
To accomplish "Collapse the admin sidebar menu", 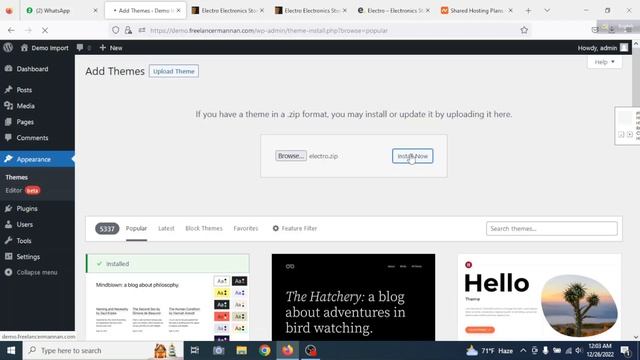I will [x=31, y=272].
